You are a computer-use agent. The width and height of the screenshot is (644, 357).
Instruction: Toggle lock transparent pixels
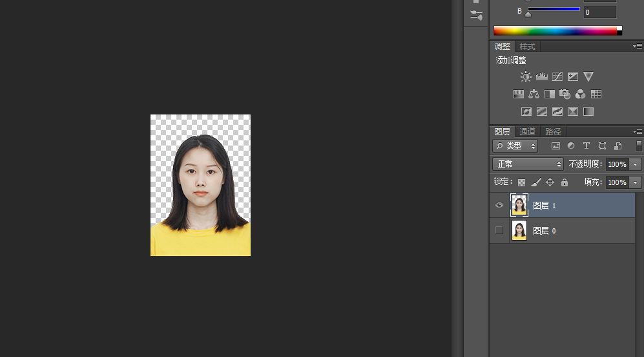click(522, 182)
